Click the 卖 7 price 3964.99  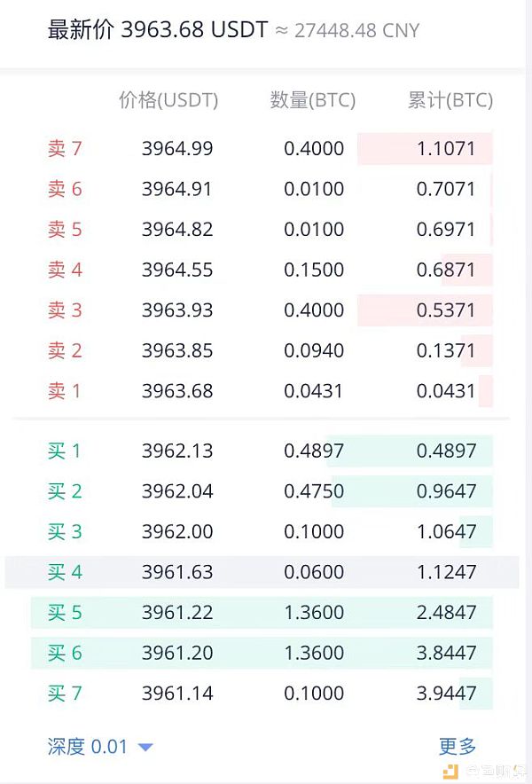click(177, 148)
